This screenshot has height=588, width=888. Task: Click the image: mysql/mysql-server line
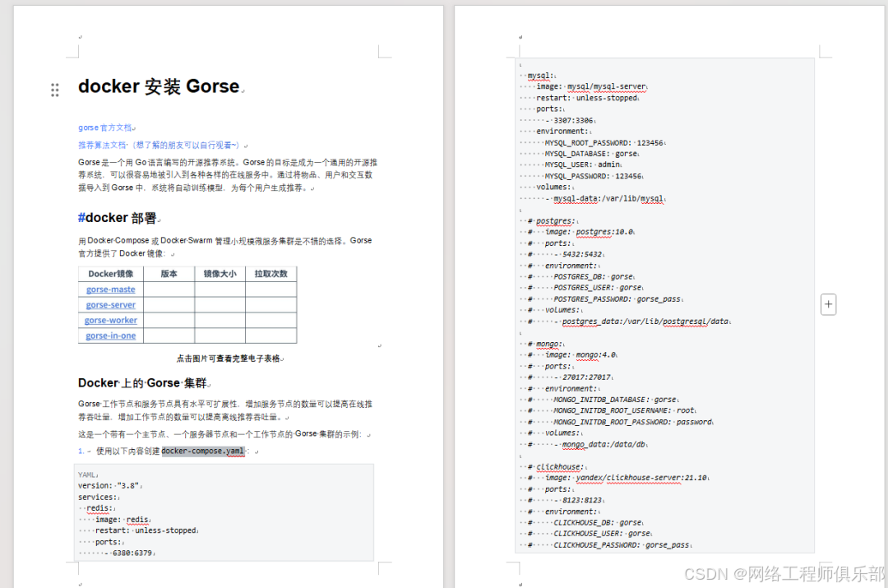coord(591,86)
